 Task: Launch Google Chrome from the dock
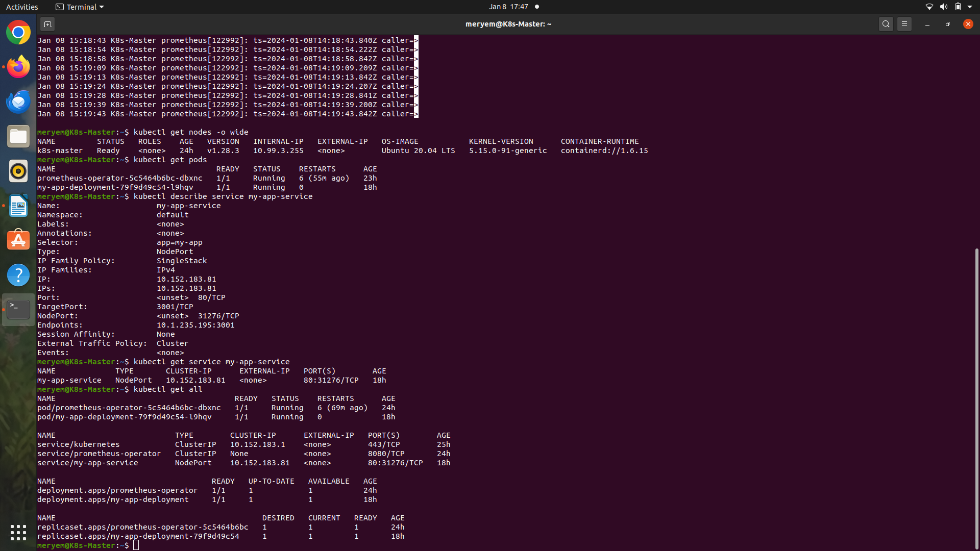coord(18,33)
